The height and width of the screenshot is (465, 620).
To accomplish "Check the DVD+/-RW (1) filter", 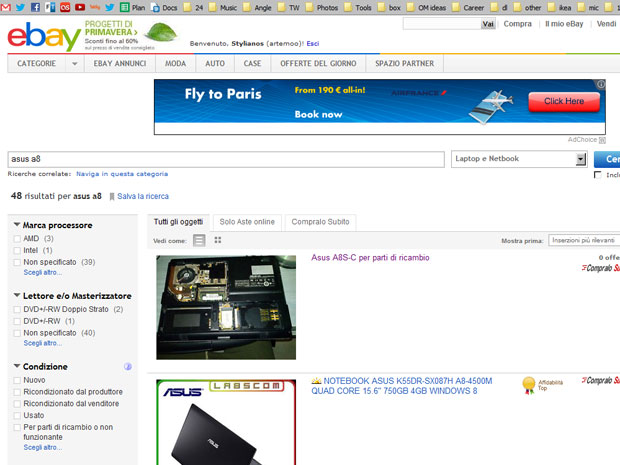I will click(x=17, y=321).
